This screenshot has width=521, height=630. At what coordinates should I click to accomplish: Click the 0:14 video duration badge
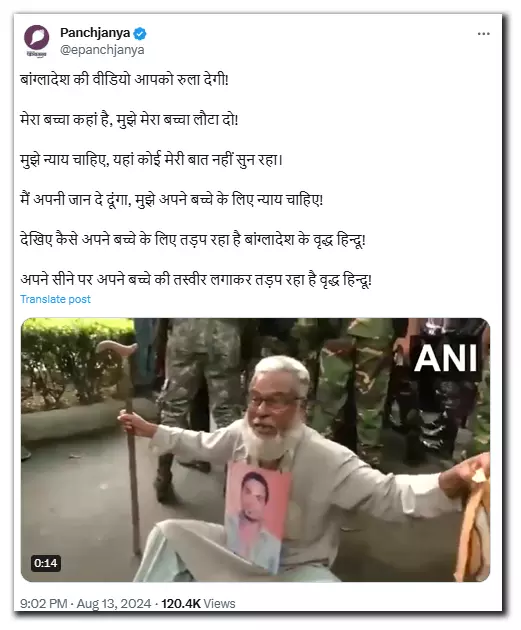[x=45, y=563]
